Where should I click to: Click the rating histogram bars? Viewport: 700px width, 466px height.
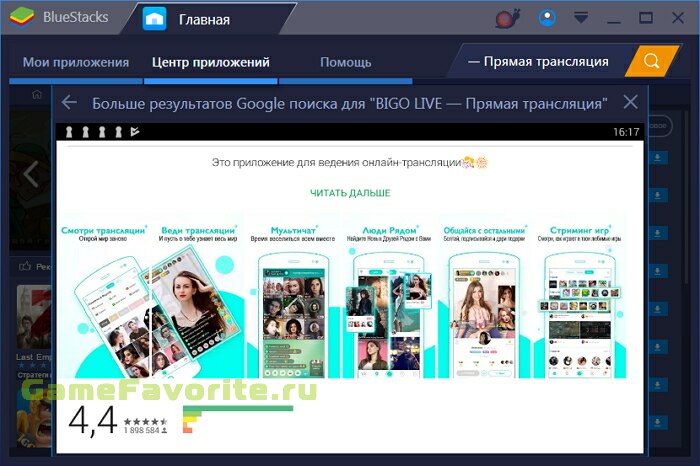coord(238,419)
